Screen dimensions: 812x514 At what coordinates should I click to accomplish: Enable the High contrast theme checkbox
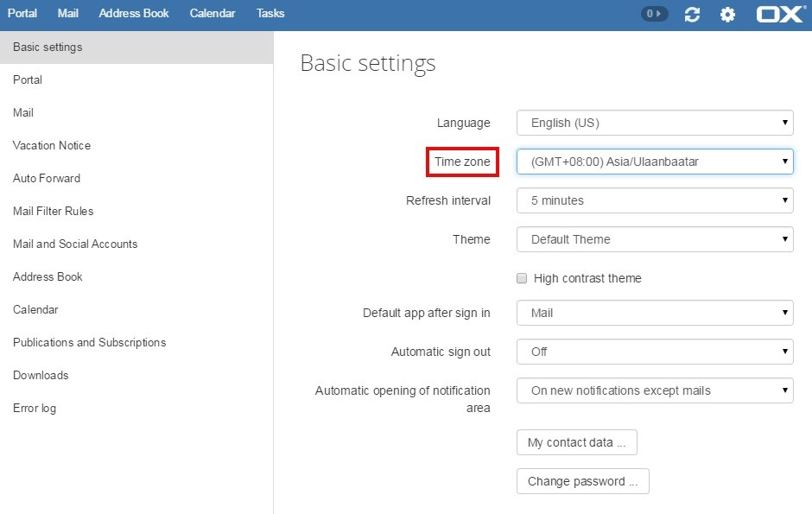pyautogui.click(x=522, y=278)
